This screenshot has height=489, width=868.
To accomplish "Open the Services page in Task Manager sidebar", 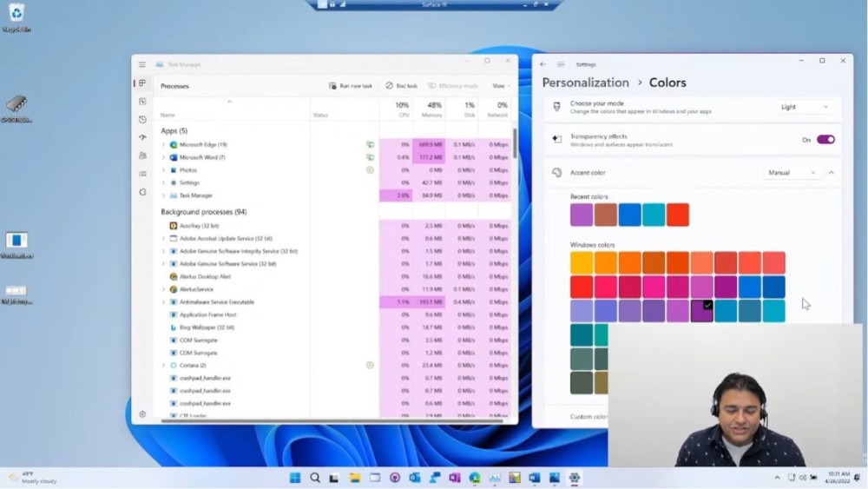I will [x=142, y=192].
